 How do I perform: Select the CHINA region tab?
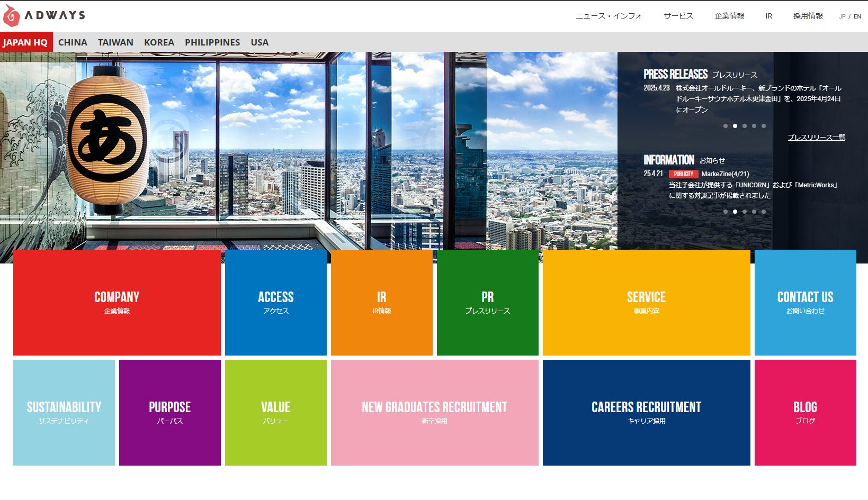73,42
